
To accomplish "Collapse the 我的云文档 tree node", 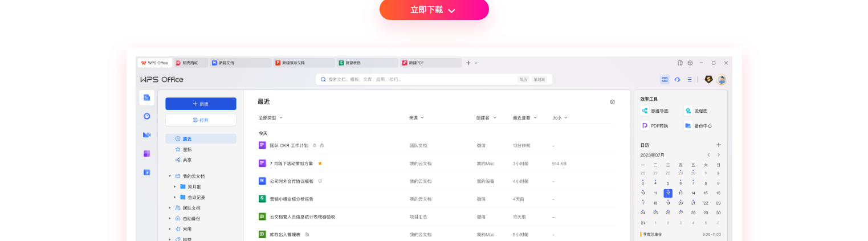I will point(170,176).
